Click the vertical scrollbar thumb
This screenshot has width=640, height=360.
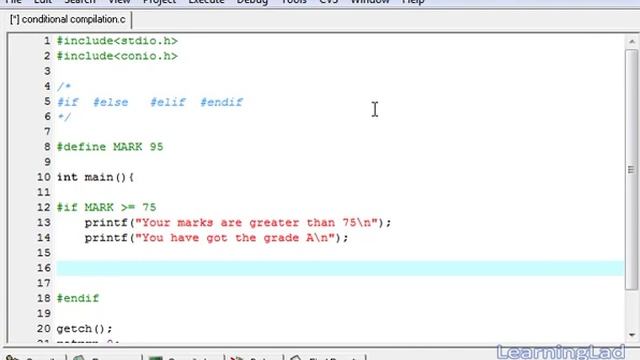pyautogui.click(x=632, y=169)
